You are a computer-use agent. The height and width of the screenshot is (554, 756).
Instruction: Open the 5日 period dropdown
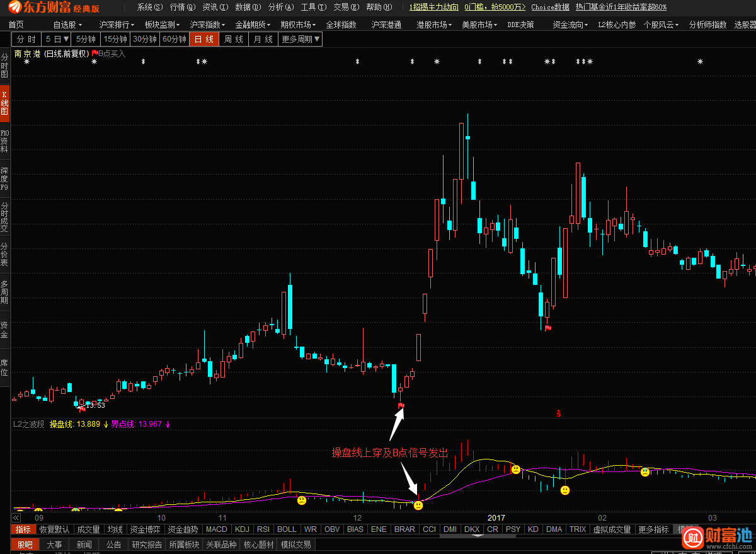pyautogui.click(x=57, y=39)
